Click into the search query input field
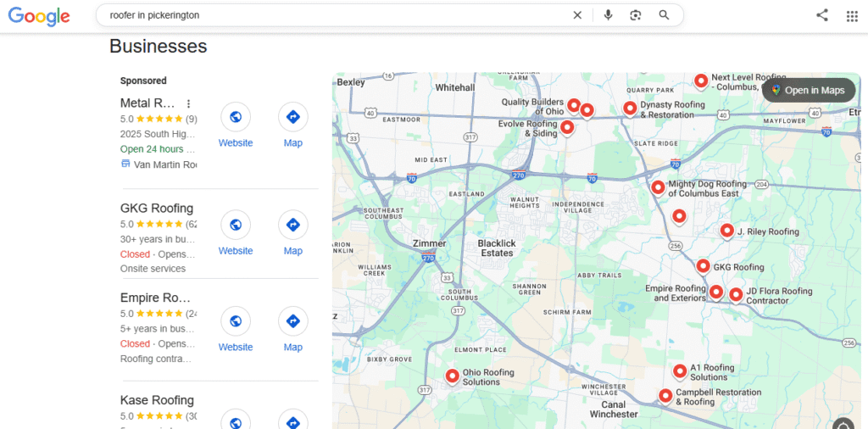Viewport: 868px width, 429px height. 339,15
